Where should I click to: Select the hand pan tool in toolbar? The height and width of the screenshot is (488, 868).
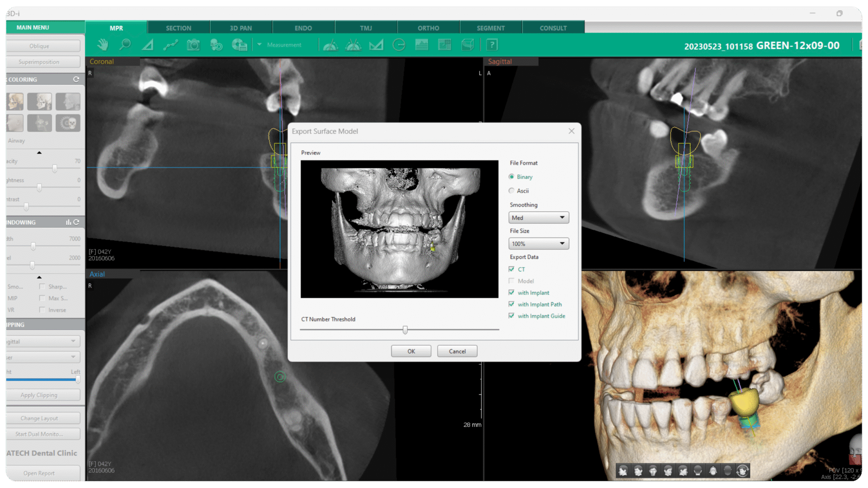pyautogui.click(x=103, y=45)
